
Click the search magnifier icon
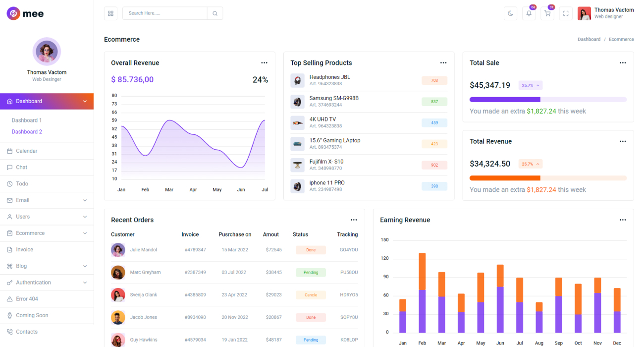pyautogui.click(x=215, y=13)
